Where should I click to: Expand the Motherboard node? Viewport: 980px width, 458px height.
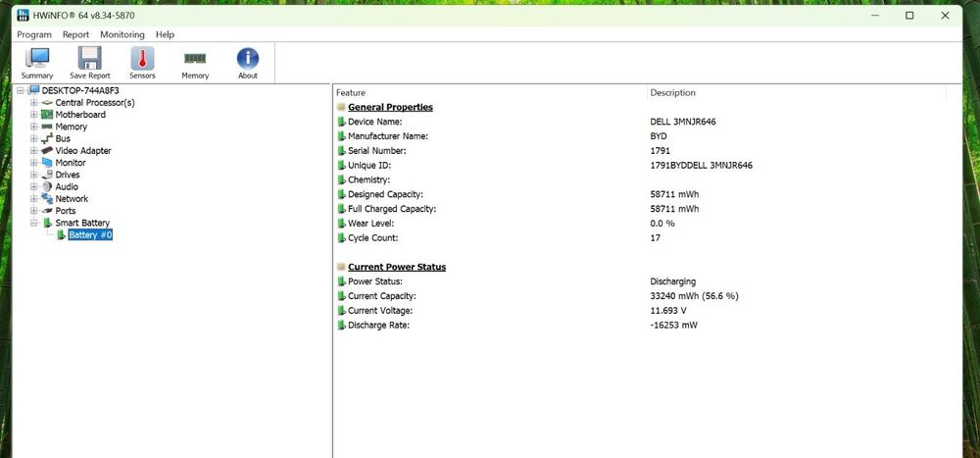(33, 115)
